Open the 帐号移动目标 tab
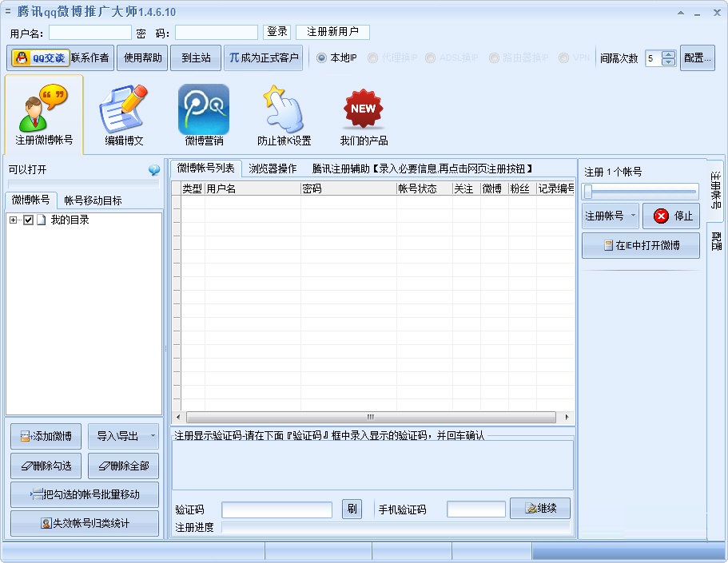This screenshot has width=728, height=563. [x=91, y=199]
